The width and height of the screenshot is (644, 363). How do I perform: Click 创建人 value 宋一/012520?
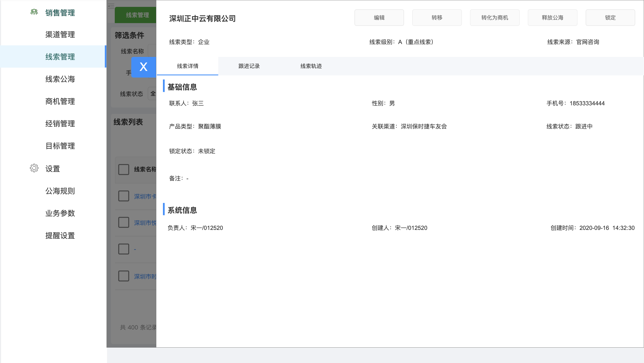[x=411, y=228]
